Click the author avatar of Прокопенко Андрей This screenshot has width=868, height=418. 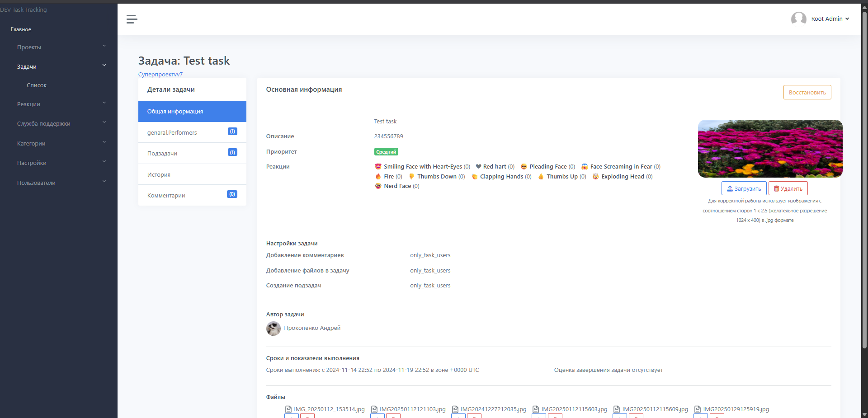tap(274, 329)
